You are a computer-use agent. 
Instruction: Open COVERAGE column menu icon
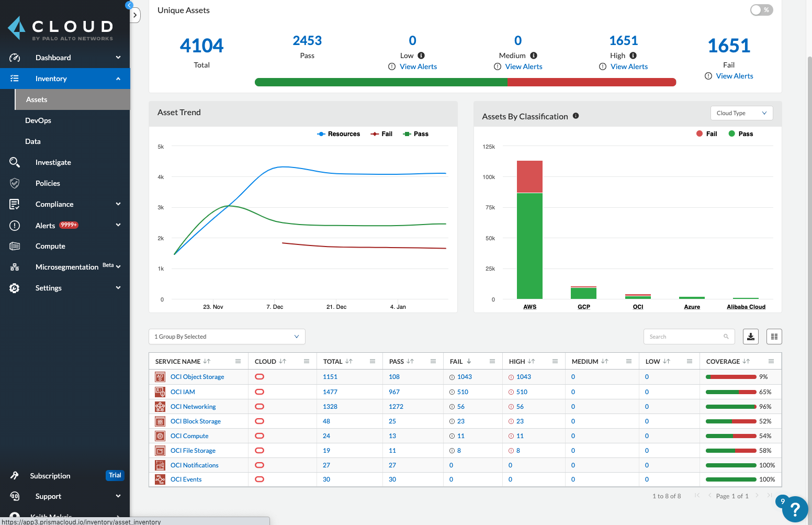tap(771, 361)
